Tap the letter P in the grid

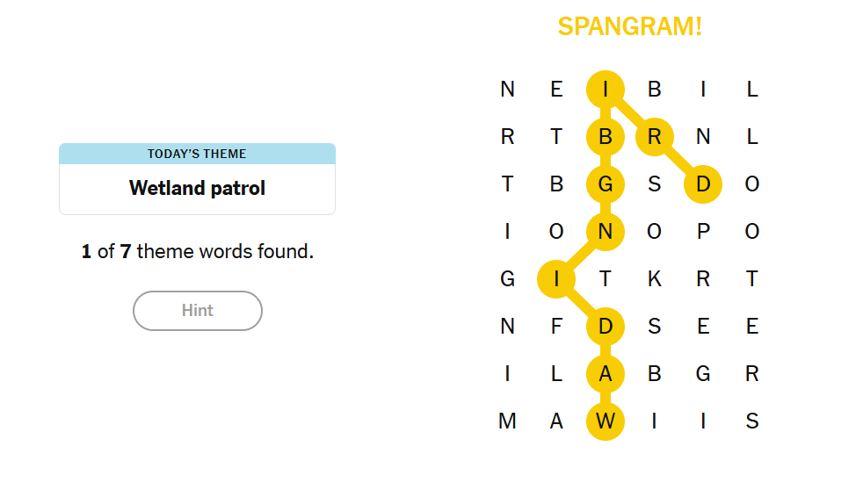(703, 232)
